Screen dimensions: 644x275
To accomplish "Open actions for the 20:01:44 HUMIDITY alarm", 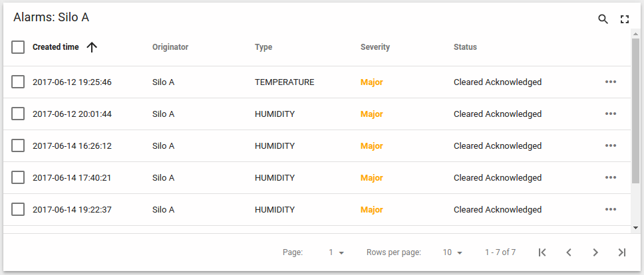I will click(610, 114).
